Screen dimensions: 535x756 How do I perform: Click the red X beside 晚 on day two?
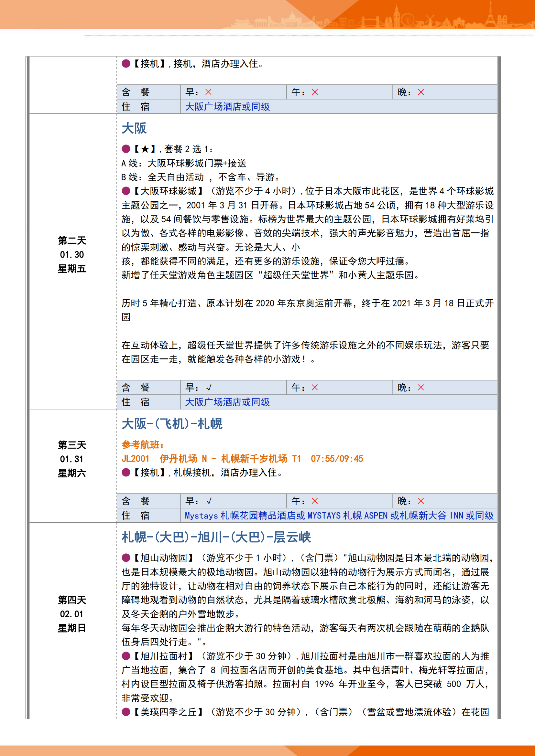point(421,388)
